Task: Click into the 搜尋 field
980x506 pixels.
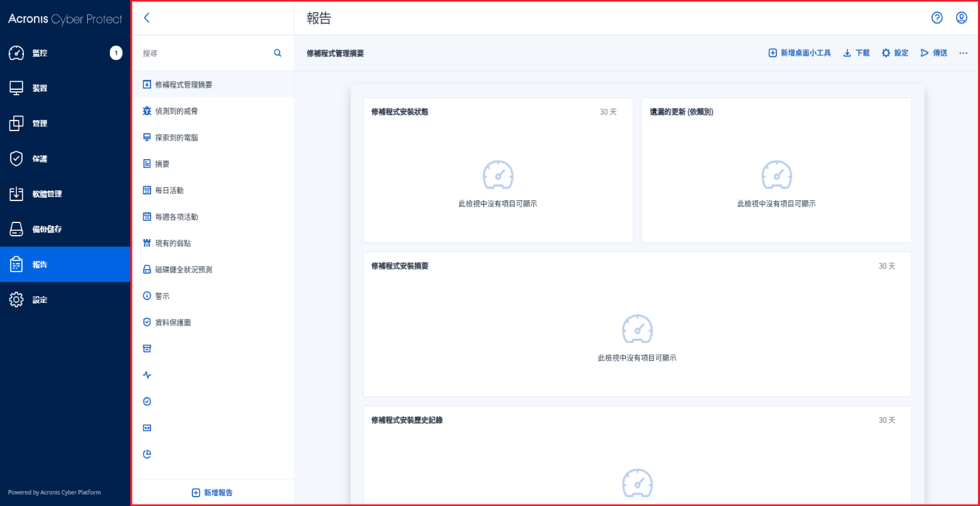Action: (205, 53)
